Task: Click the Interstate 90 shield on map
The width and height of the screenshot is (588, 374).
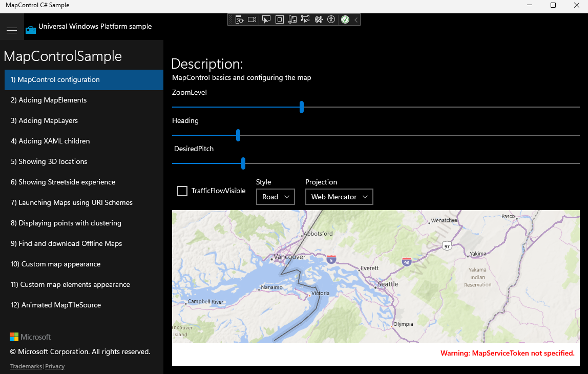Action: [407, 262]
